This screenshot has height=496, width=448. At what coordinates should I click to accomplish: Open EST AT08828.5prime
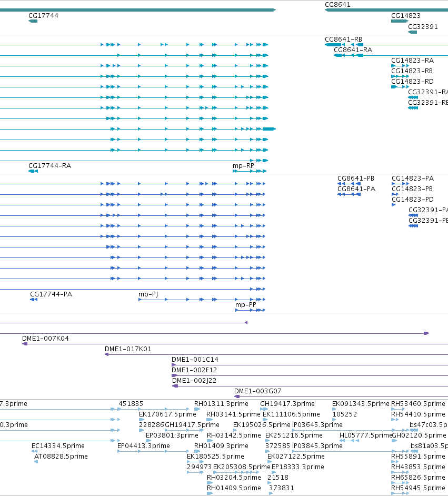[61, 457]
